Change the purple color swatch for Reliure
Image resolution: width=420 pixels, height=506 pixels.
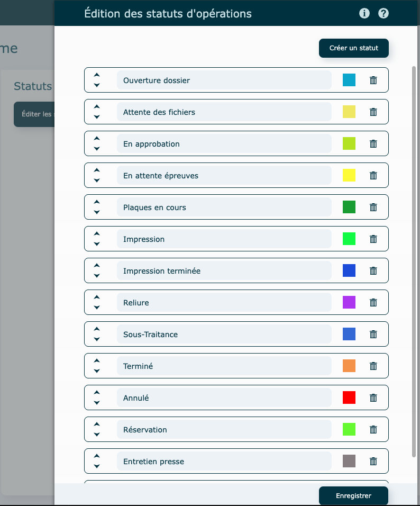click(349, 302)
